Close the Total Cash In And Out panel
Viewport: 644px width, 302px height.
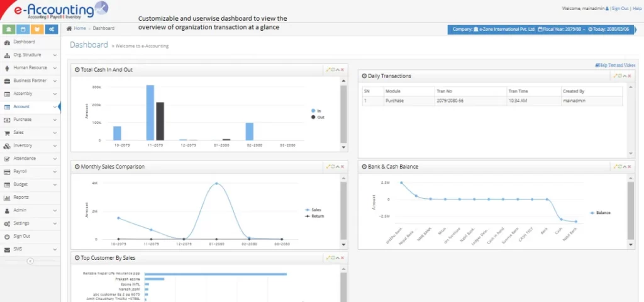343,70
